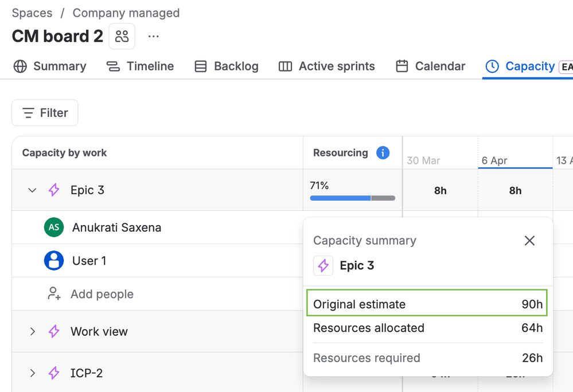
Task: Click the Spaces breadcrumb link
Action: point(32,13)
